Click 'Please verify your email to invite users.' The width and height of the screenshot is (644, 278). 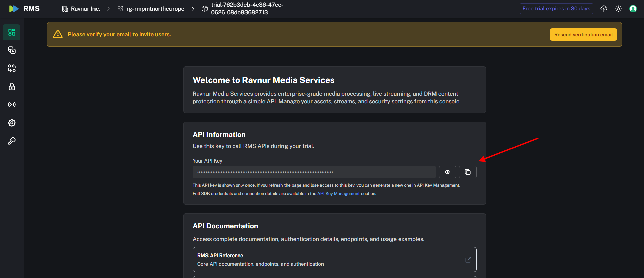[119, 34]
